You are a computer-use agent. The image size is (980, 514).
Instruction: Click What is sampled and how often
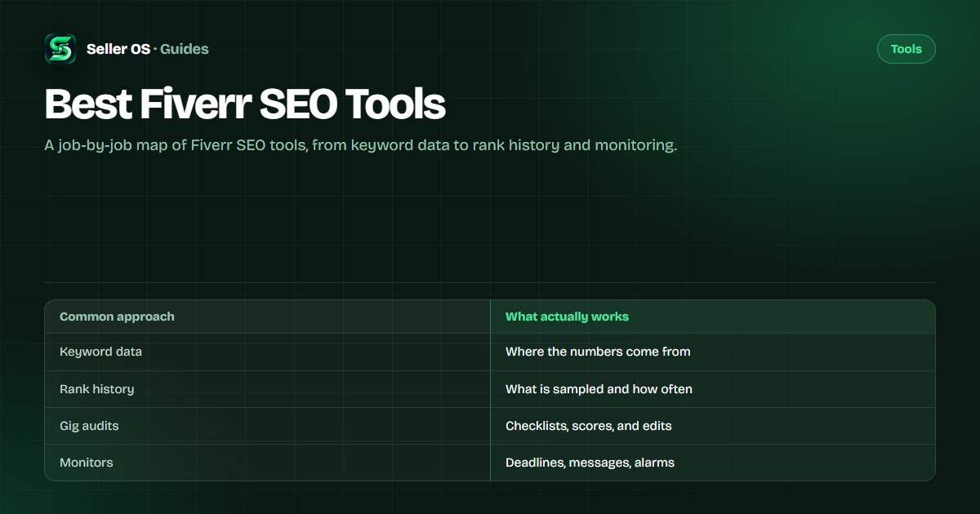pyautogui.click(x=712, y=389)
